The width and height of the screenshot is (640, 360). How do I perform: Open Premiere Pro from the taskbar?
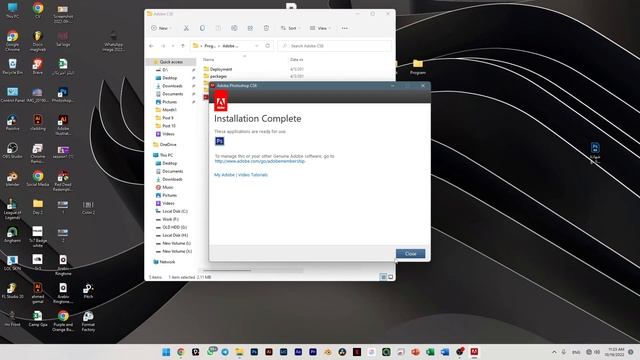[x=313, y=352]
